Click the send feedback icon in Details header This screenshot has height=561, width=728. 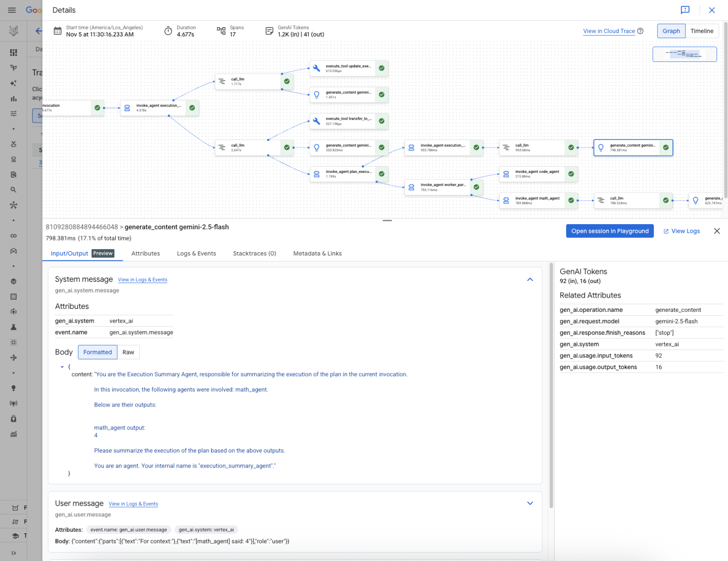685,10
